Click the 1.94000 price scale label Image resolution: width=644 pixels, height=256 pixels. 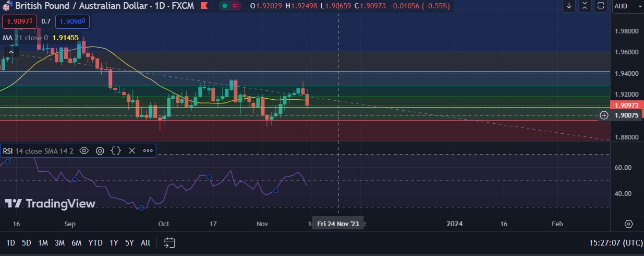pyautogui.click(x=626, y=74)
